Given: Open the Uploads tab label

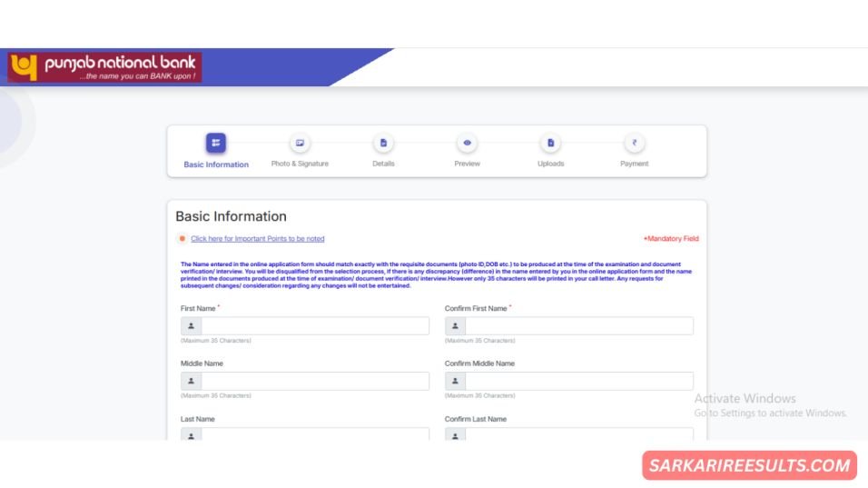Looking at the screenshot, I should click(550, 164).
